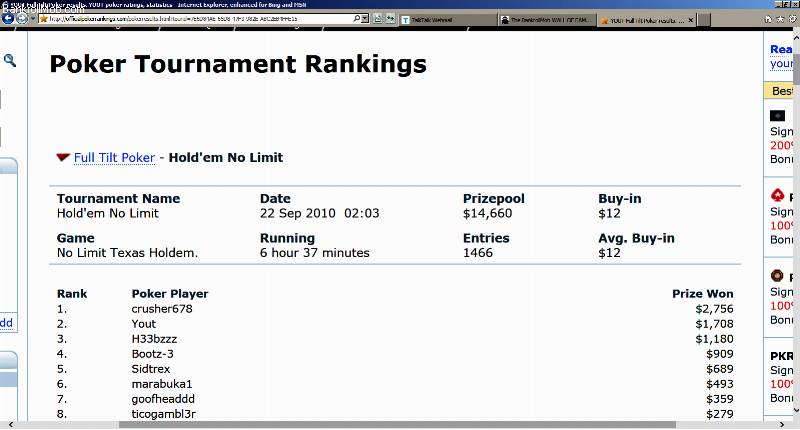Select player name crusher678
800x430 pixels.
(162, 309)
